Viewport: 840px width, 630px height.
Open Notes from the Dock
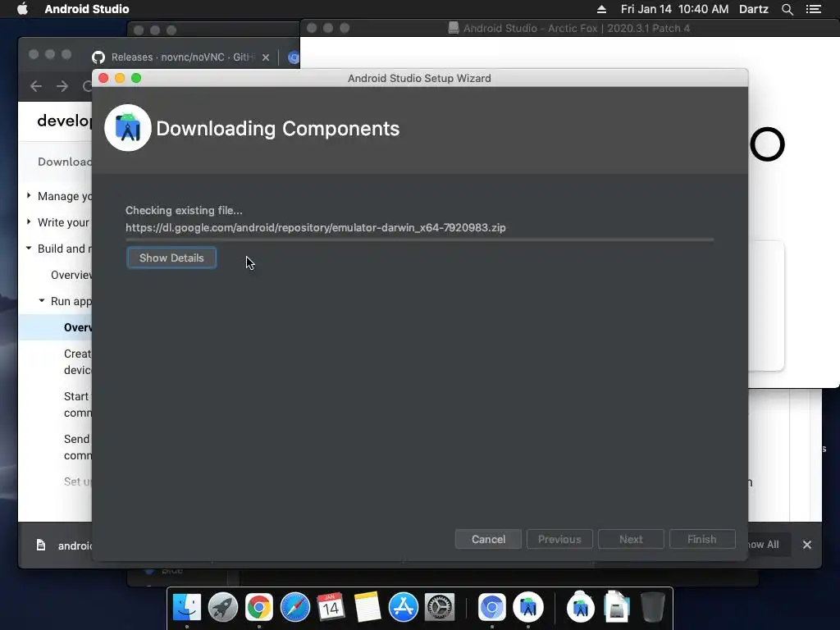[367, 608]
